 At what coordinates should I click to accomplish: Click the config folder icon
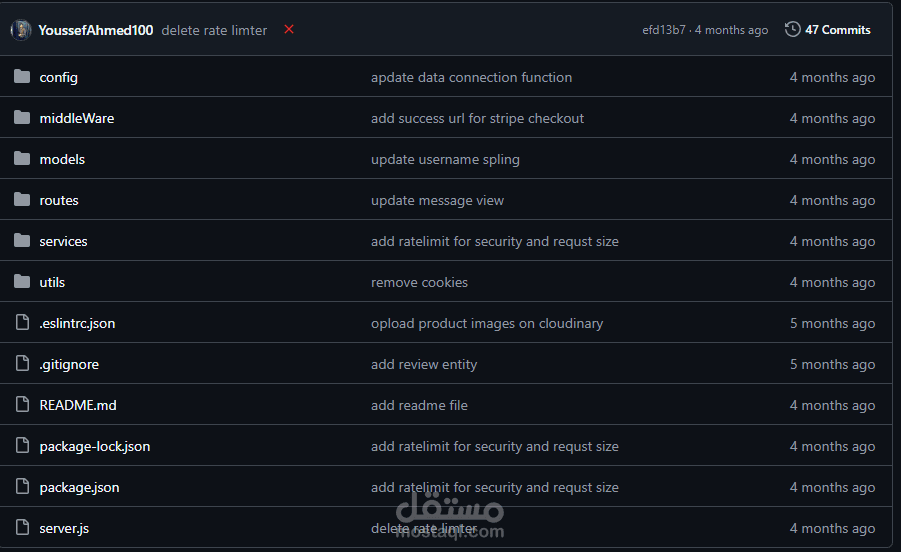22,76
